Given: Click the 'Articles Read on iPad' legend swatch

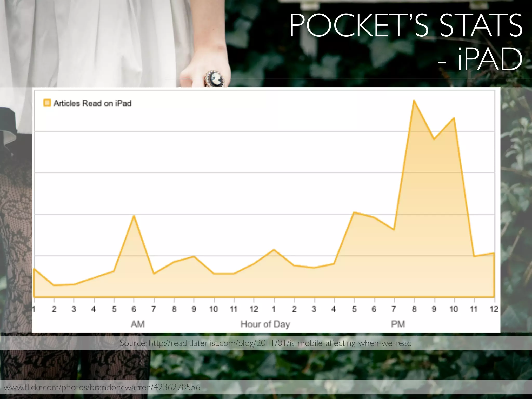Looking at the screenshot, I should click(x=47, y=103).
